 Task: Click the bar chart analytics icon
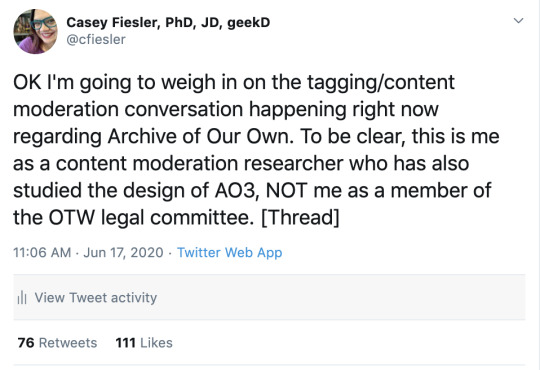(x=22, y=298)
